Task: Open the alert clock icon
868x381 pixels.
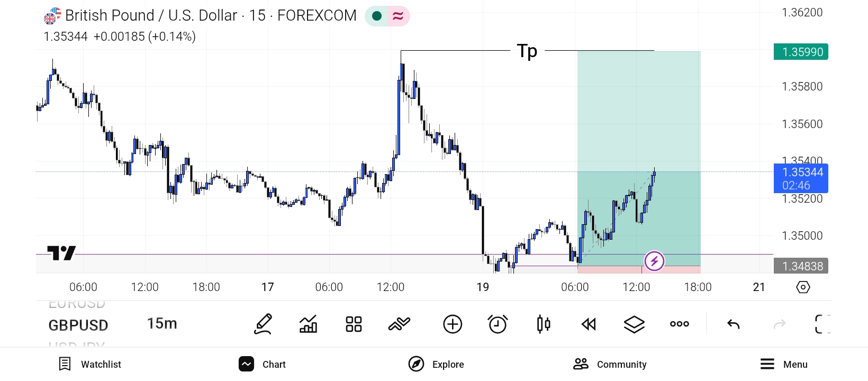Action: click(498, 324)
